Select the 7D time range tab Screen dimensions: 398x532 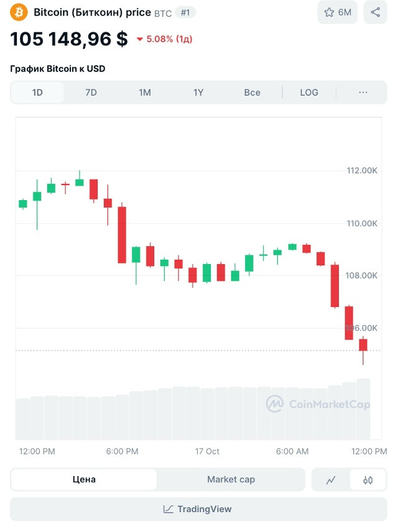[91, 93]
